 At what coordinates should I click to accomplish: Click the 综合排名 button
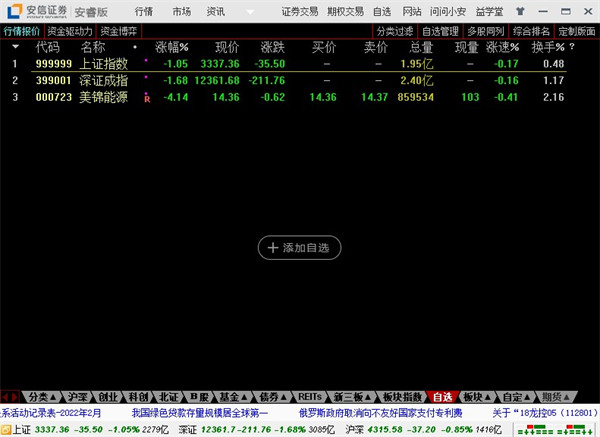[532, 31]
